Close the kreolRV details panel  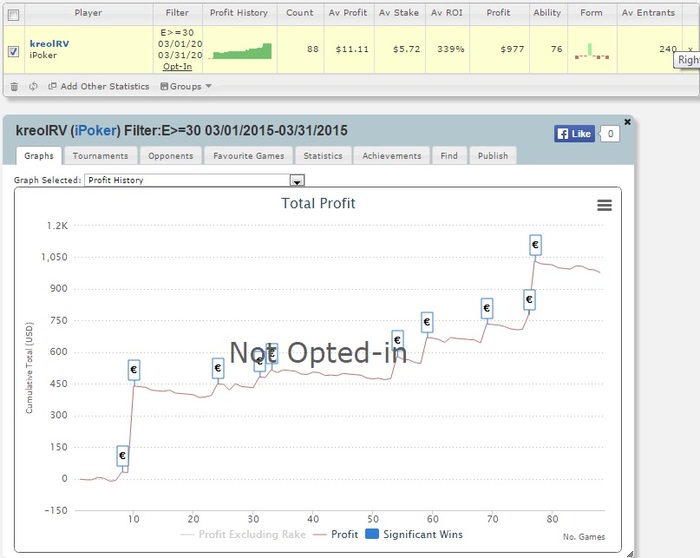627,122
